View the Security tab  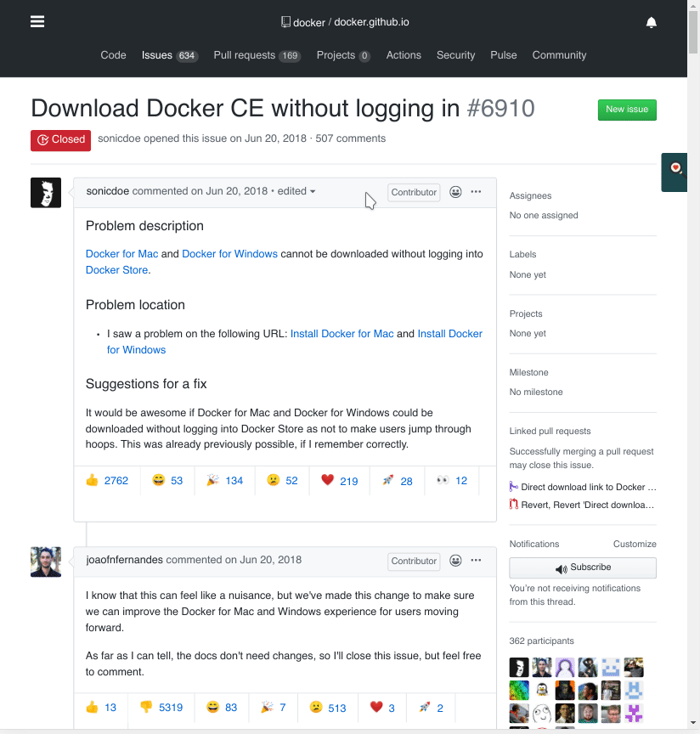[455, 55]
